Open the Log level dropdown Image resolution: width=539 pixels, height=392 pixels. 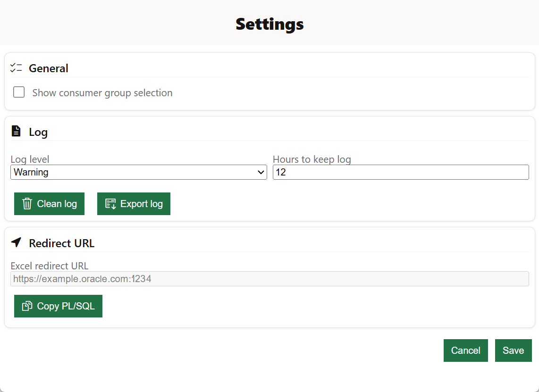139,172
